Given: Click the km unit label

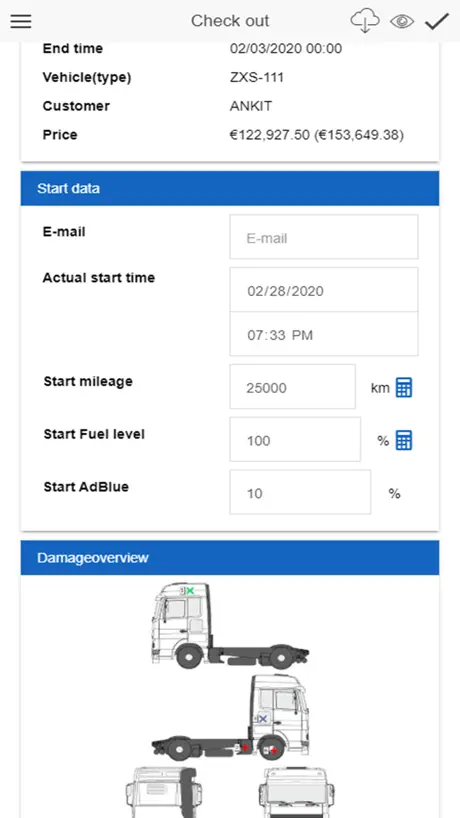Looking at the screenshot, I should click(x=380, y=388).
